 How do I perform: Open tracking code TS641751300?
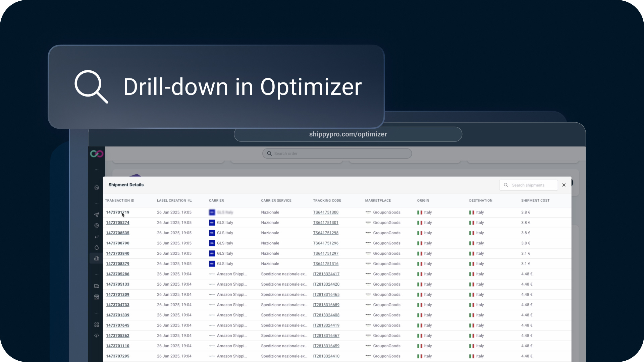[326, 213]
